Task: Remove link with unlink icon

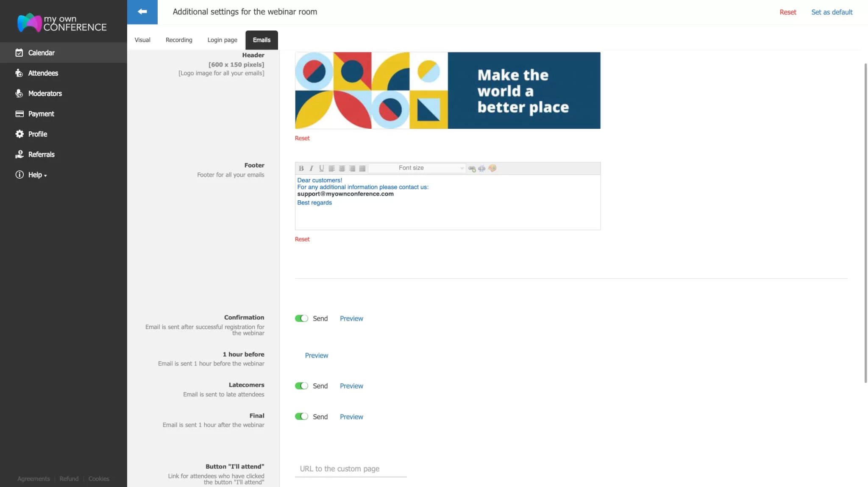Action: click(x=482, y=168)
